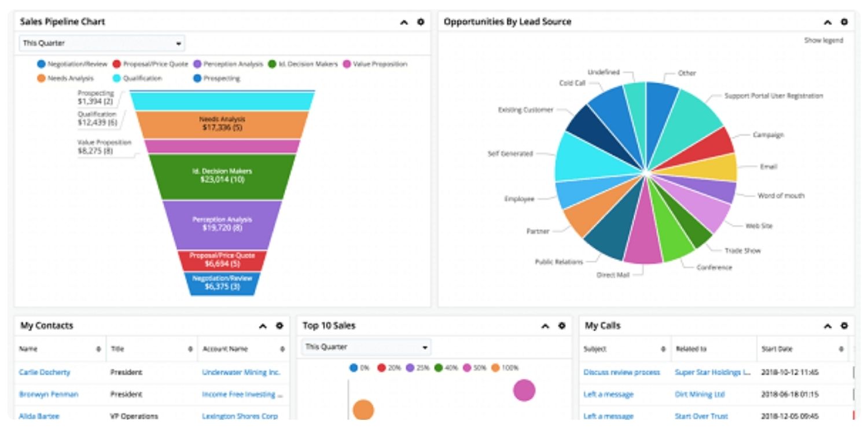Sort My Contacts by Name column

[60, 349]
